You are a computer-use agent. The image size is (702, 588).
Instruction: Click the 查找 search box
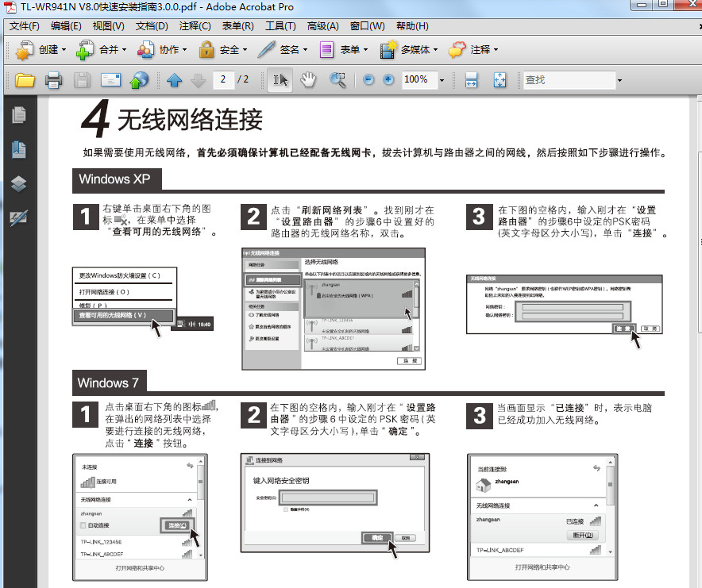569,80
